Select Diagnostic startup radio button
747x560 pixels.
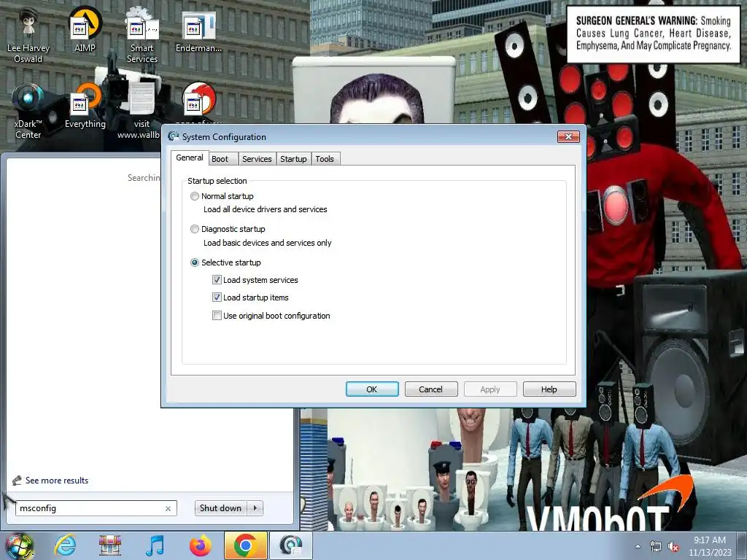pyautogui.click(x=194, y=229)
